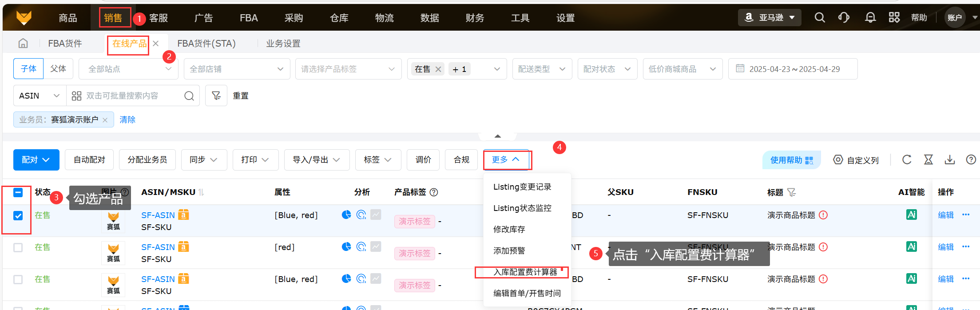The width and height of the screenshot is (980, 310).
Task: Open the notifications bell
Action: (870, 17)
